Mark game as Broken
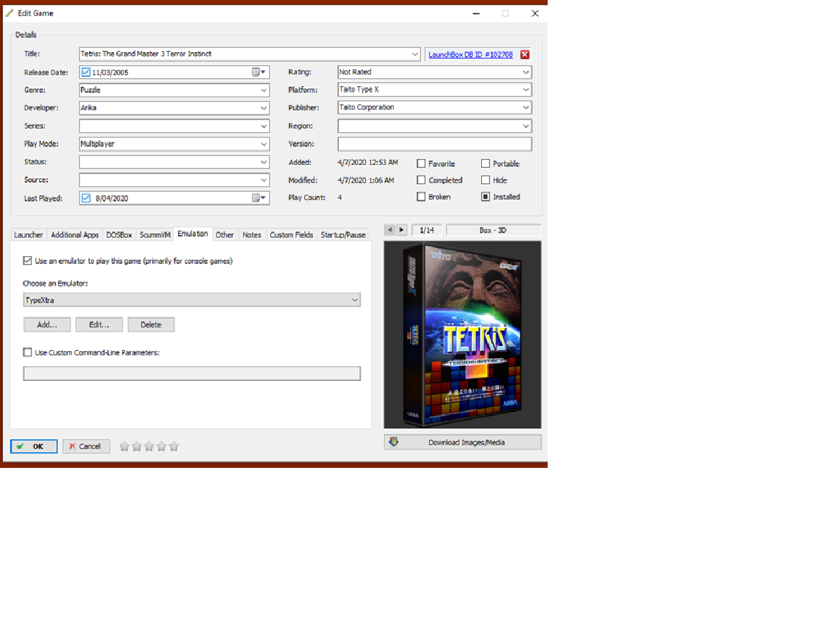 421,197
